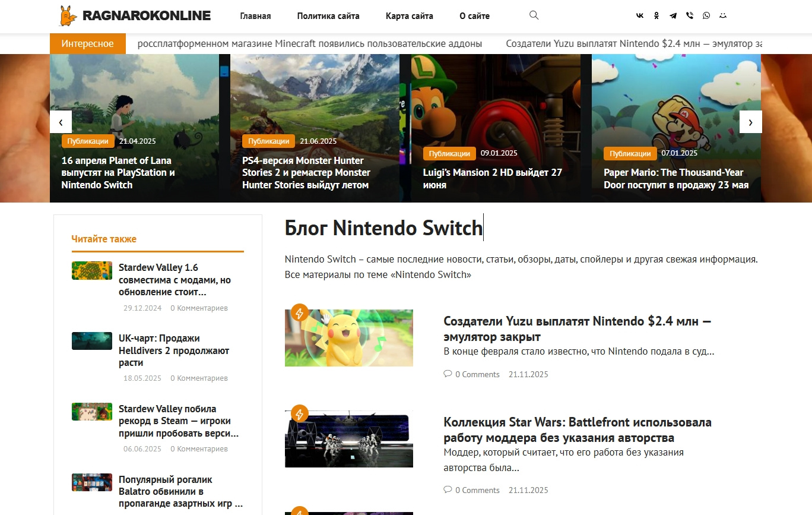Click Публикации badge on Paper Mario slide
Viewport: 812px width, 515px height.
pyautogui.click(x=630, y=153)
